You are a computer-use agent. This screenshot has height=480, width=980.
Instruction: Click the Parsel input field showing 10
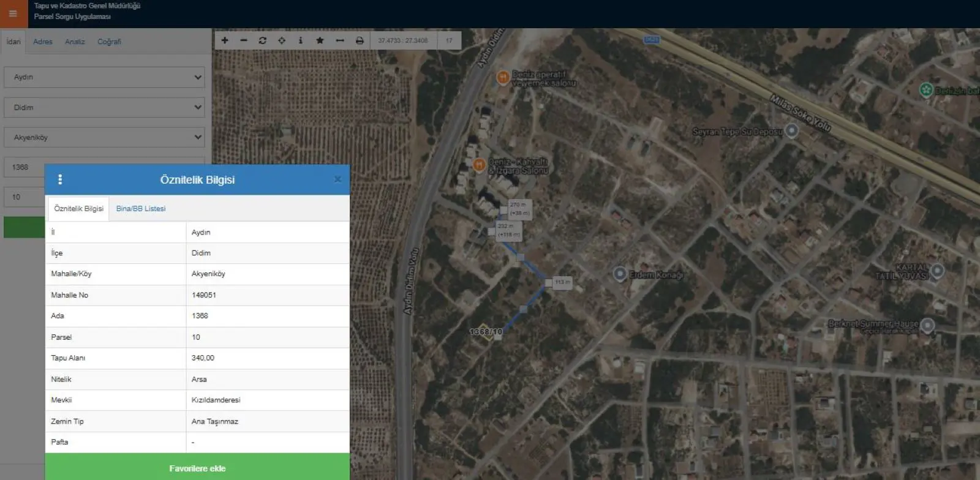pyautogui.click(x=24, y=197)
